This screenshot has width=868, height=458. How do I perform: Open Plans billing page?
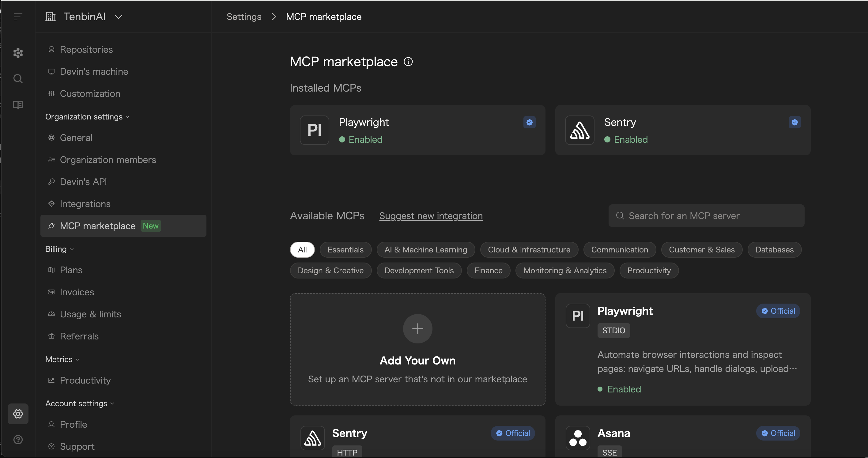(123, 270)
